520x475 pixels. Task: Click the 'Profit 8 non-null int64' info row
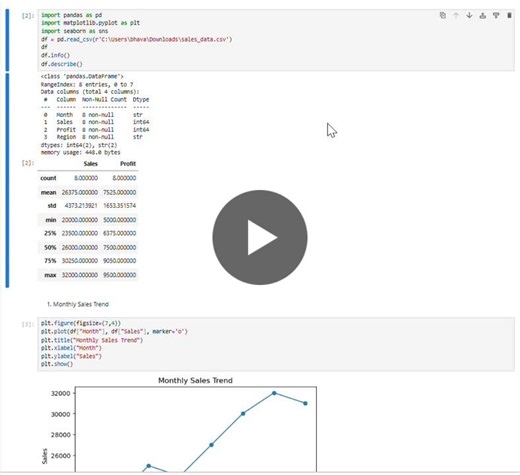96,130
